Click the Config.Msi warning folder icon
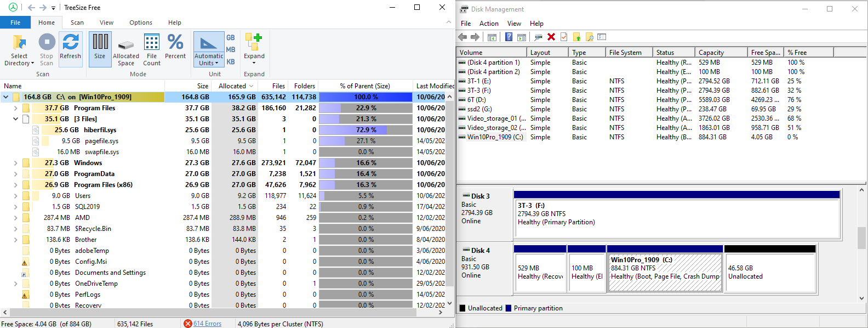 click(x=25, y=262)
